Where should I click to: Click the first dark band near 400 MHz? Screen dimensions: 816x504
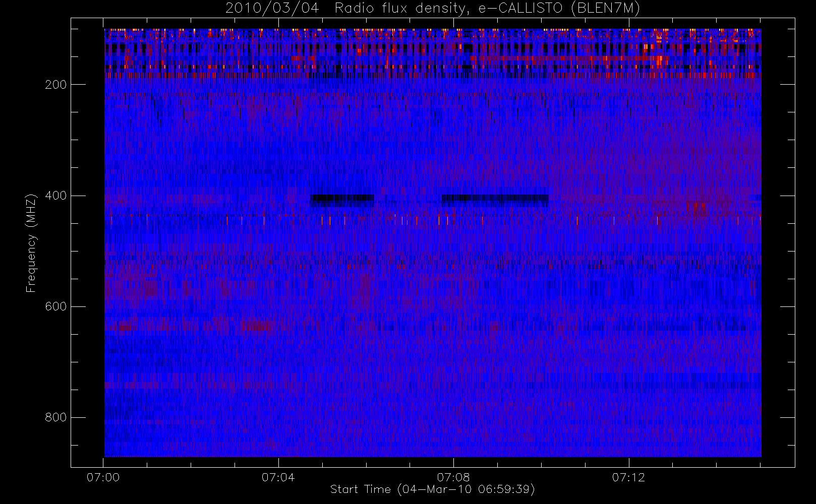coord(342,200)
